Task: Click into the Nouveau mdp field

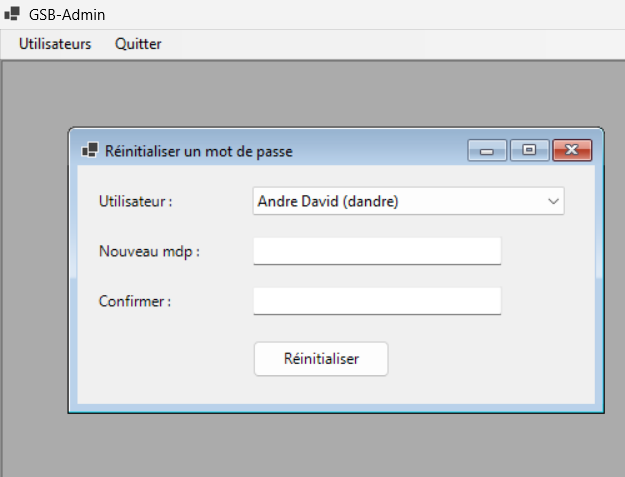Action: coord(377,251)
